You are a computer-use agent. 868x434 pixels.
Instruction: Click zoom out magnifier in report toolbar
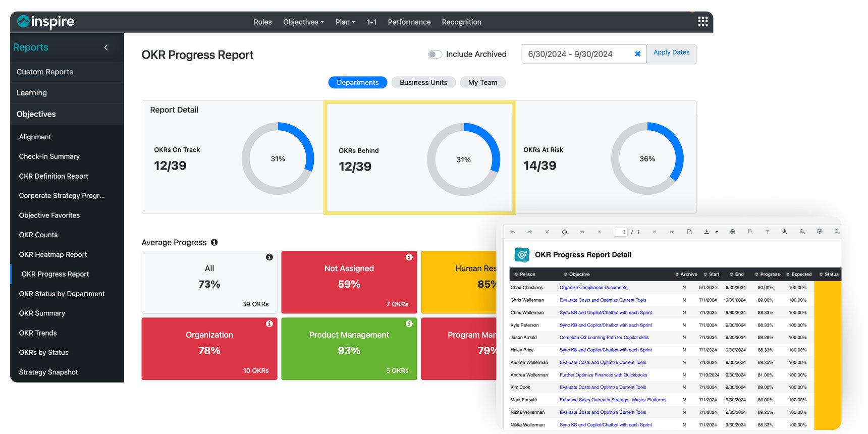pos(802,232)
